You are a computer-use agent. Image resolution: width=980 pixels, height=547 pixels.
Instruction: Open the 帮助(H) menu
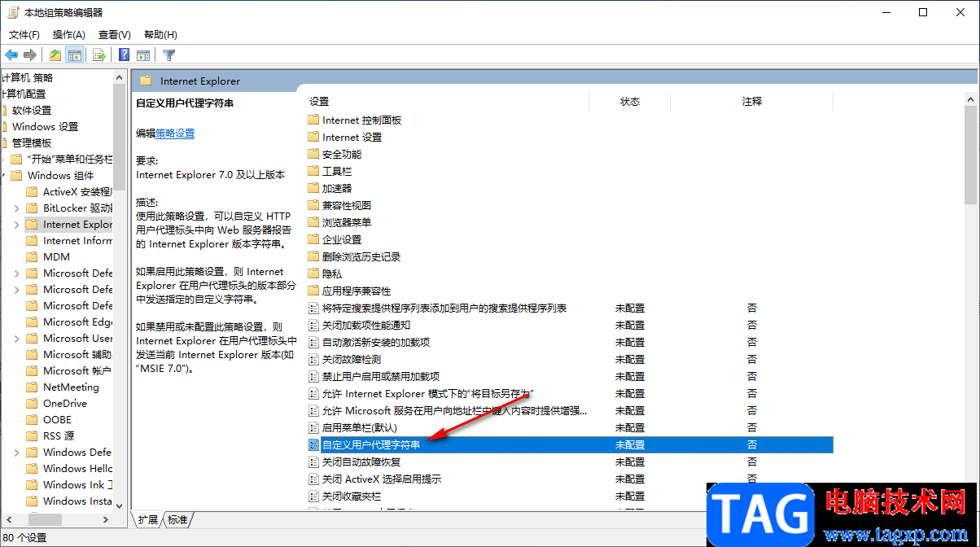click(160, 35)
